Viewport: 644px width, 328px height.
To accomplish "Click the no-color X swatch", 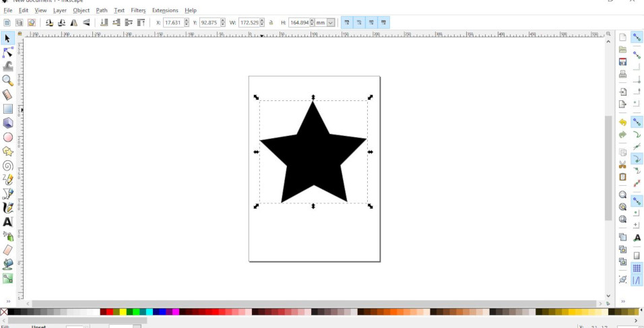I will (3, 312).
